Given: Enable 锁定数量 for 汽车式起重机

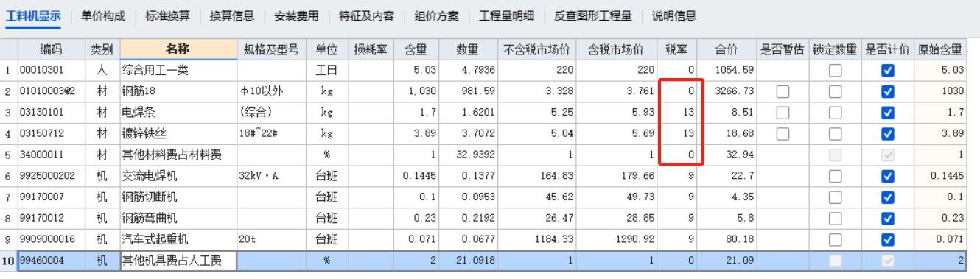Looking at the screenshot, I should [x=835, y=240].
